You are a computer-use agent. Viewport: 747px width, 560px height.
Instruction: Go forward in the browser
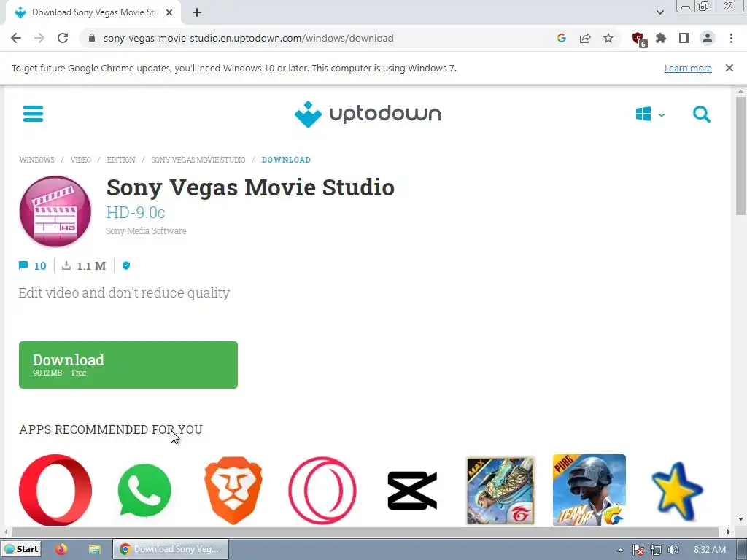pos(39,38)
